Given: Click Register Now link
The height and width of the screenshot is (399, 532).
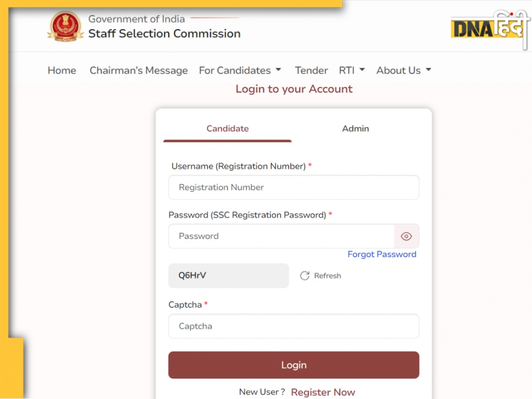Looking at the screenshot, I should 323,392.
